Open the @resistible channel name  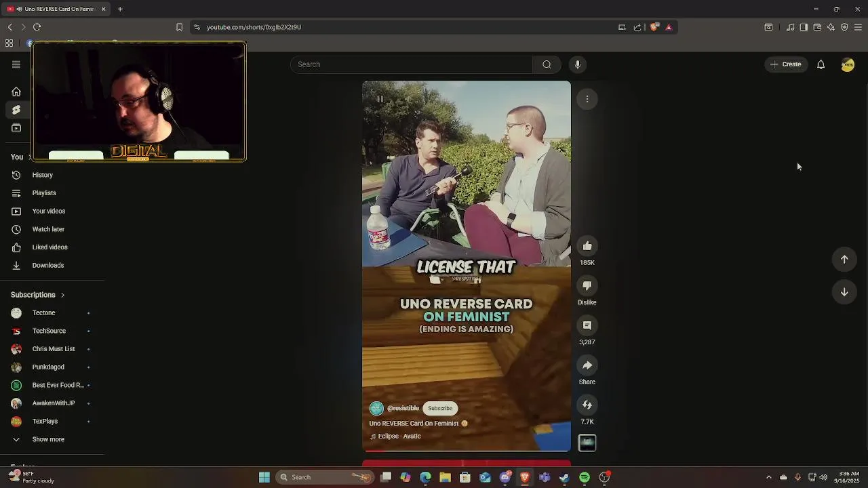(403, 408)
